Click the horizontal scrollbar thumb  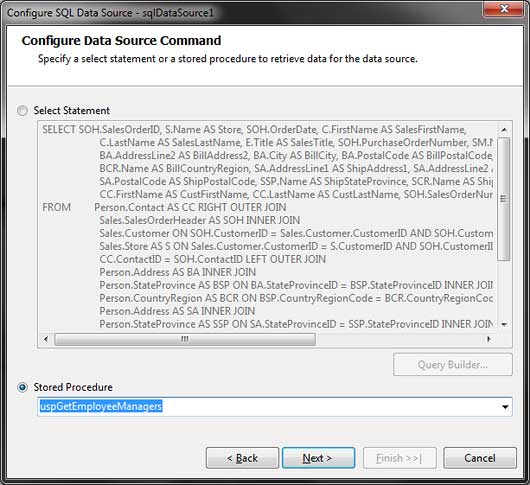[185, 339]
